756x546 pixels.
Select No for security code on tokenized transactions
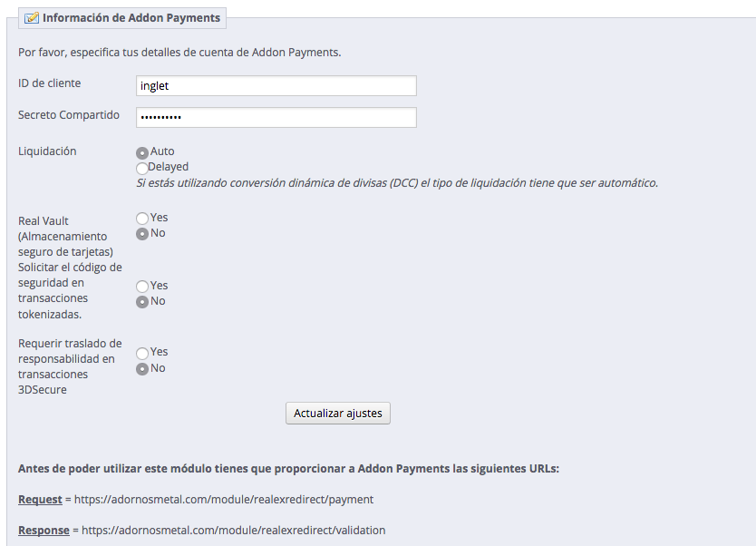pyautogui.click(x=141, y=302)
